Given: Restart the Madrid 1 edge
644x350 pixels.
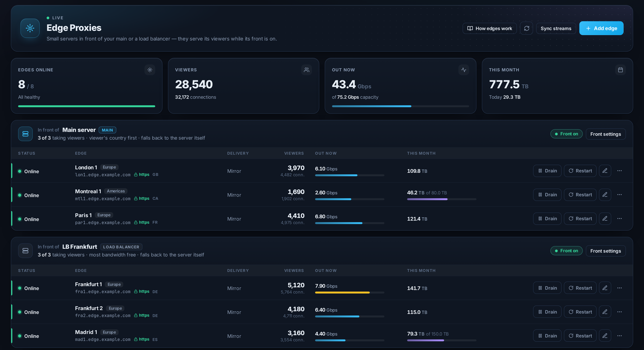Looking at the screenshot, I should [x=580, y=336].
